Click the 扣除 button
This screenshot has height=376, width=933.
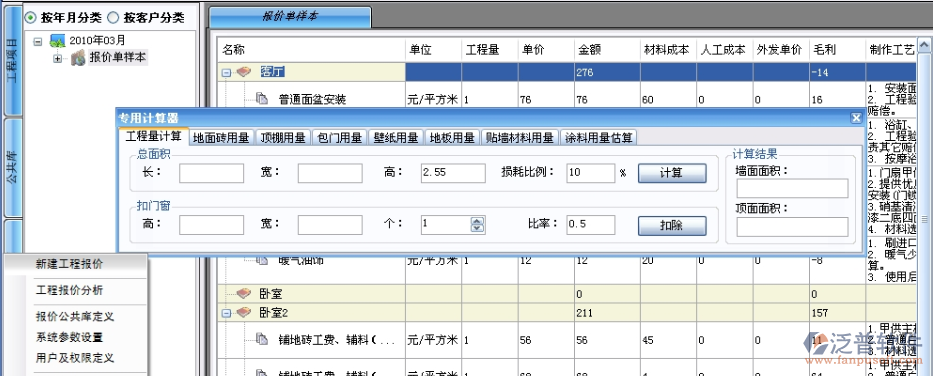[x=672, y=225]
